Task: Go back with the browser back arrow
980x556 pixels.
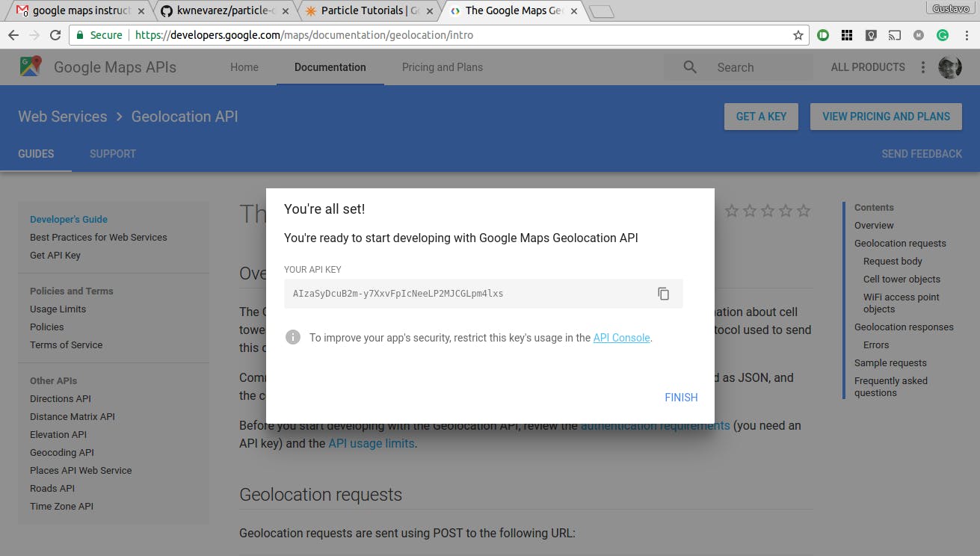Action: click(x=13, y=35)
